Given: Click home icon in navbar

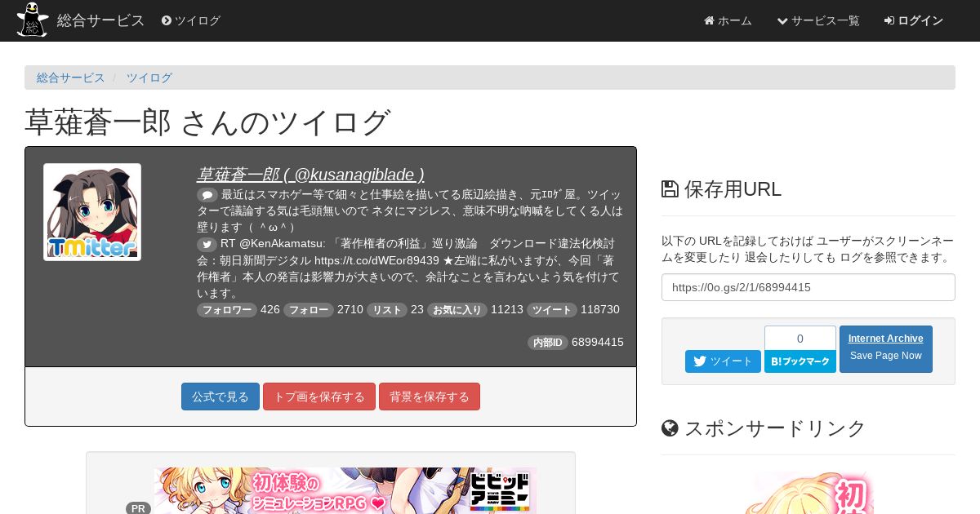Looking at the screenshot, I should click(709, 20).
